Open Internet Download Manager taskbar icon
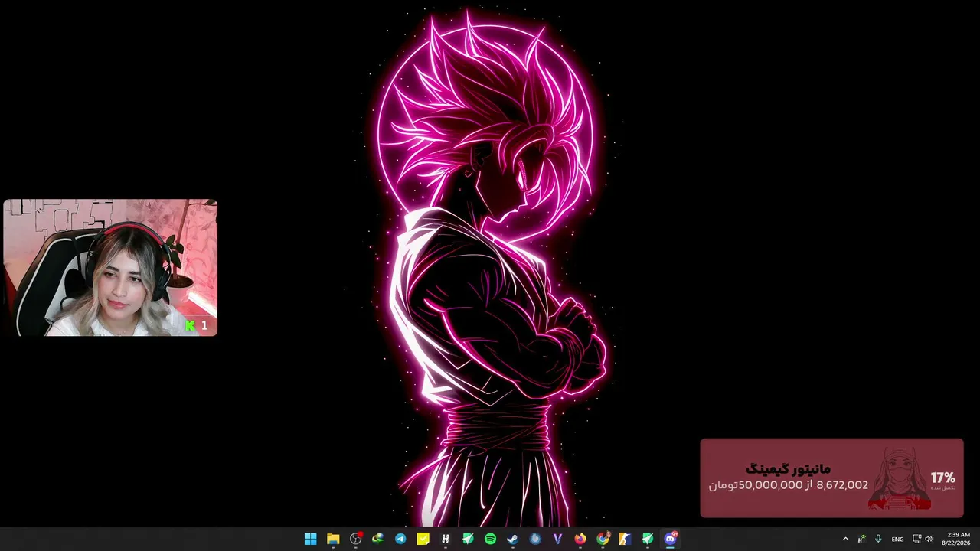Image resolution: width=980 pixels, height=551 pixels. (377, 539)
